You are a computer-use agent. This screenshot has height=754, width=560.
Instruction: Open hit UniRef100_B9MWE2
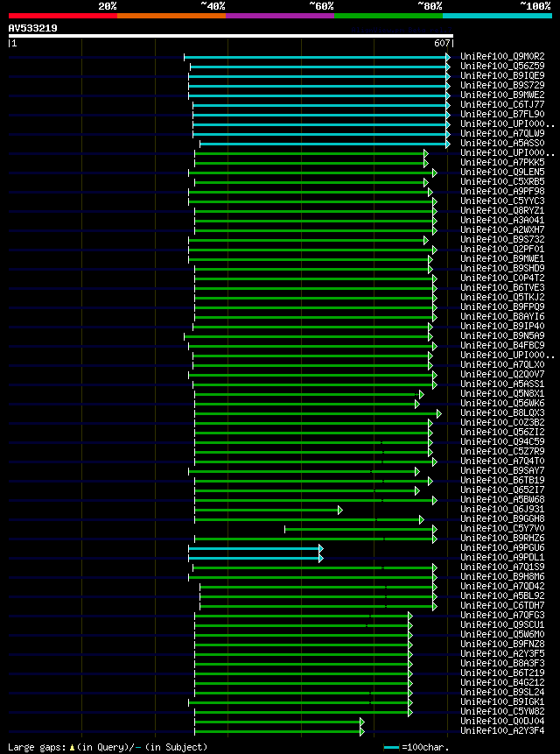point(502,95)
